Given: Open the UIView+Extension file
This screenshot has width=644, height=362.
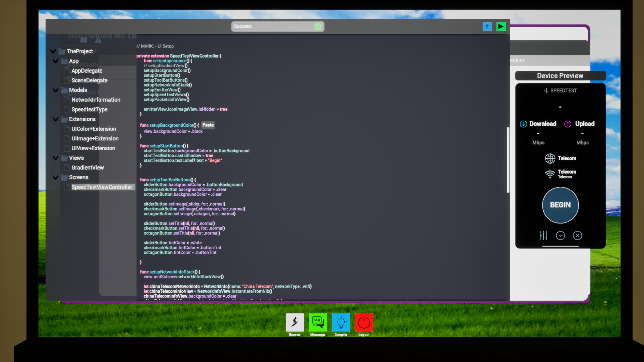Looking at the screenshot, I should pos(93,148).
